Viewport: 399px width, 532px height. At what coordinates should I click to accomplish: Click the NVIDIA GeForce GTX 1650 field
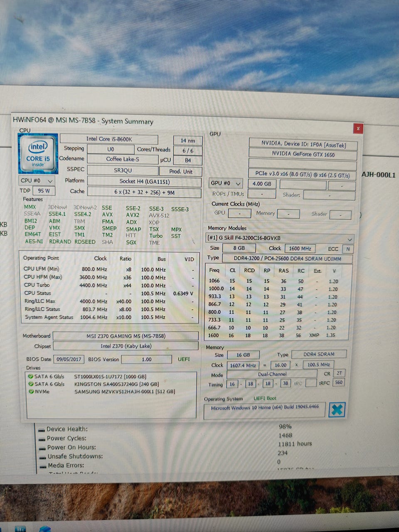(x=303, y=154)
